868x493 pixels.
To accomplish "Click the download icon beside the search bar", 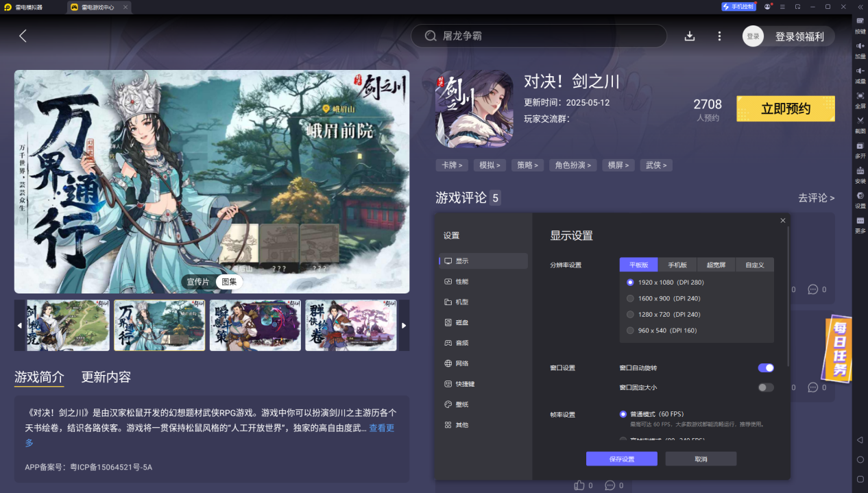I will (x=690, y=36).
